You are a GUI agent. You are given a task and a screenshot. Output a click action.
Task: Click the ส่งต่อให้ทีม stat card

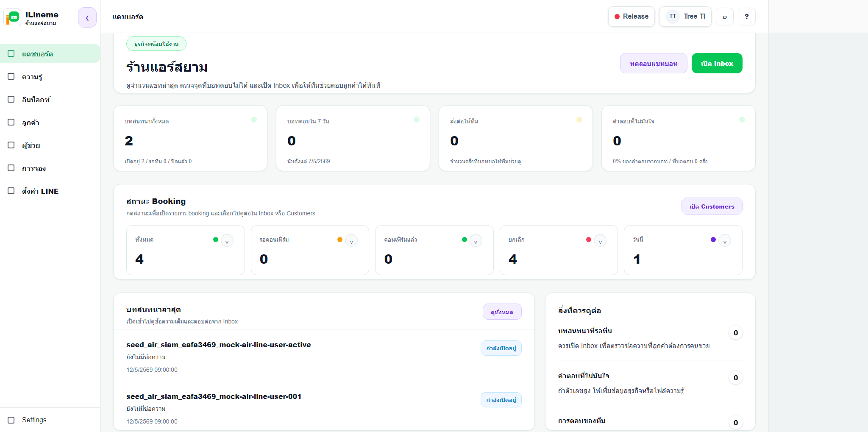(x=516, y=138)
